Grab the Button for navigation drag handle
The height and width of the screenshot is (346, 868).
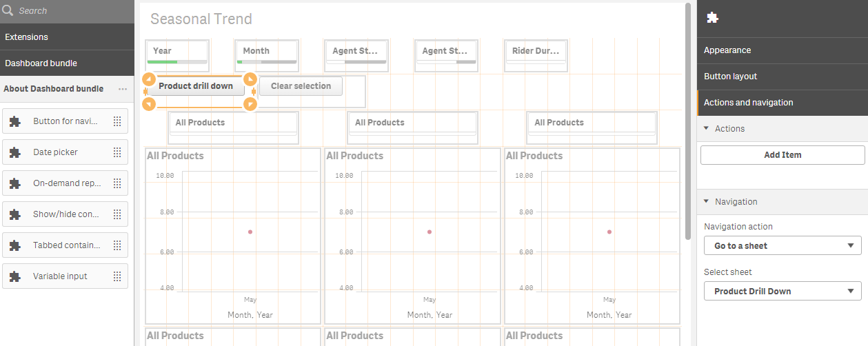click(117, 121)
